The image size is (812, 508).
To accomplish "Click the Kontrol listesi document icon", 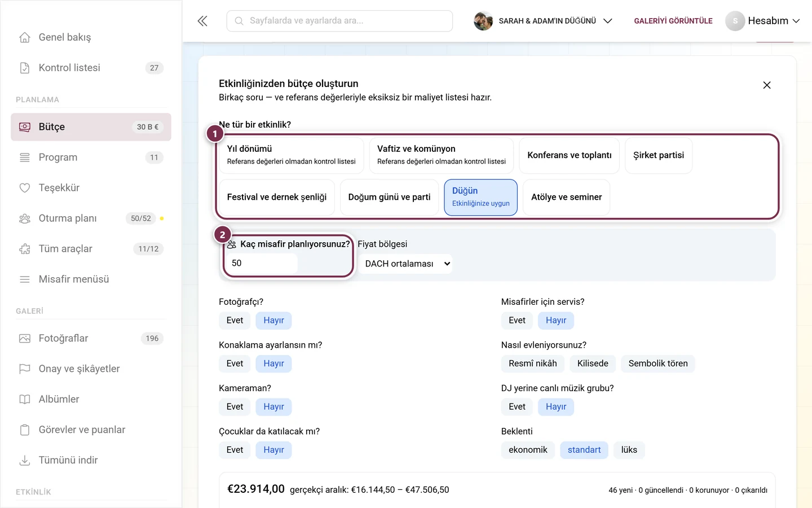I will click(25, 68).
